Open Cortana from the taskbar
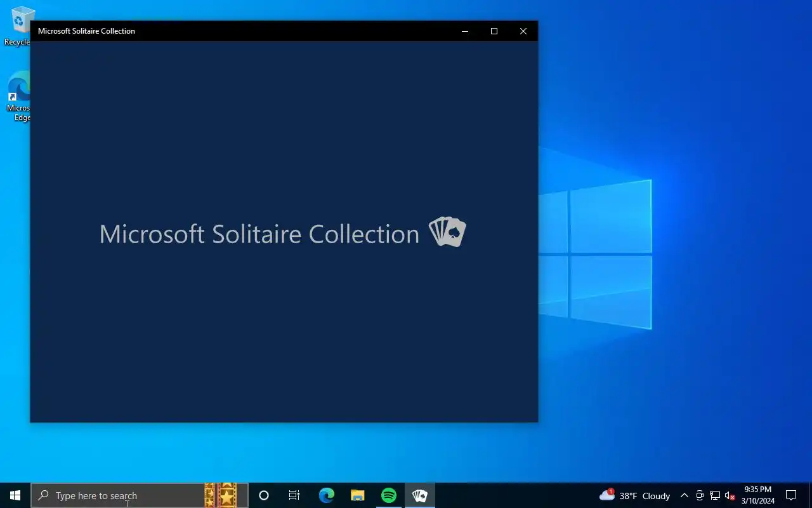The image size is (812, 508). click(x=264, y=495)
